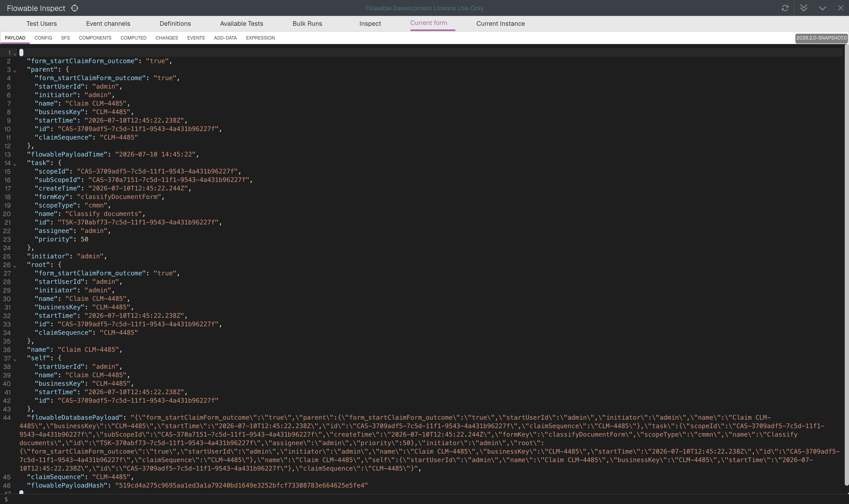View the CHANGES sub-tab
The height and width of the screenshot is (504, 849).
pos(167,38)
